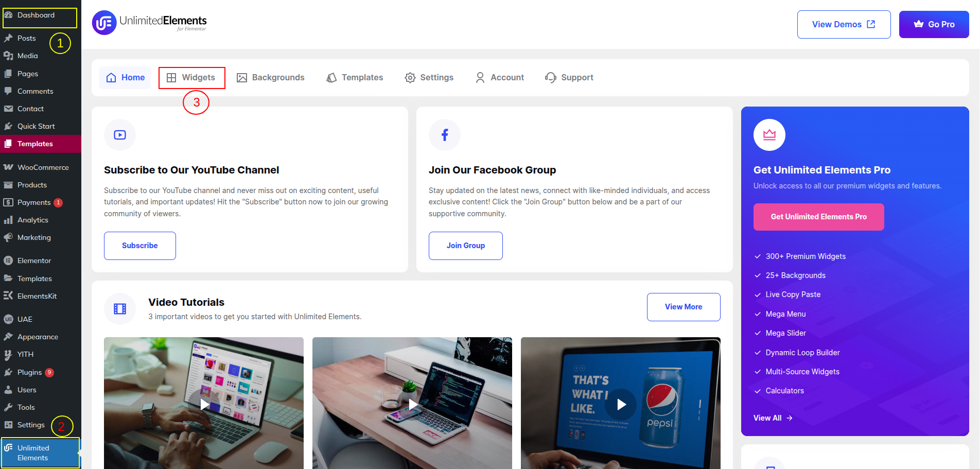Click the Join Group button
This screenshot has height=469, width=980.
tap(466, 246)
